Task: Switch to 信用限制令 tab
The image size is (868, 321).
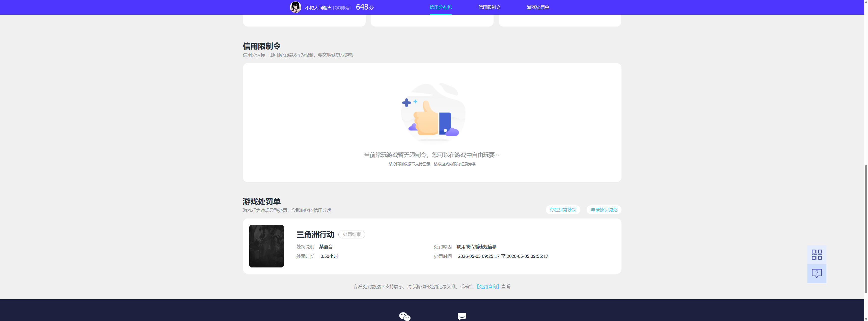Action: coord(489,7)
